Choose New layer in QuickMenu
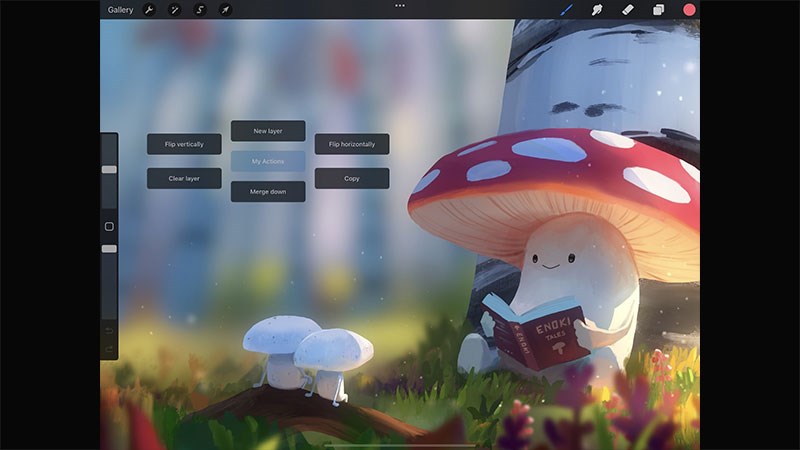 click(268, 131)
